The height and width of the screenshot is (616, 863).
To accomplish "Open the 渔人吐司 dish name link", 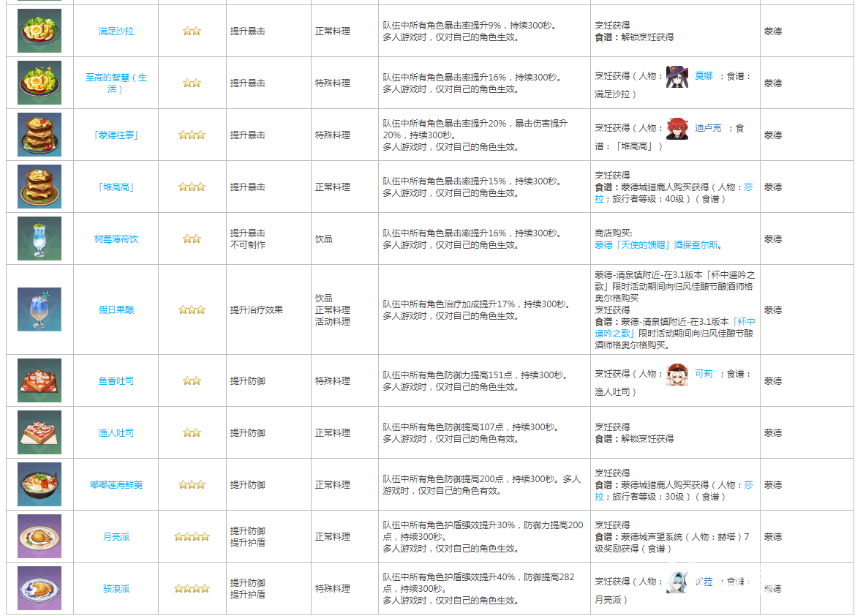I will point(116,433).
